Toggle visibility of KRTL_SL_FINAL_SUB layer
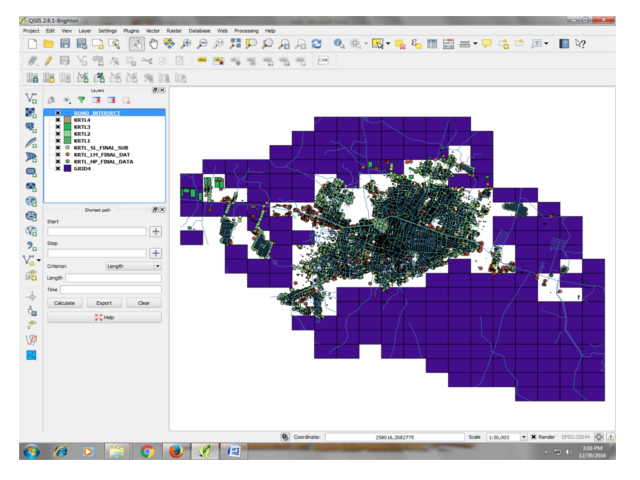 pyautogui.click(x=58, y=148)
